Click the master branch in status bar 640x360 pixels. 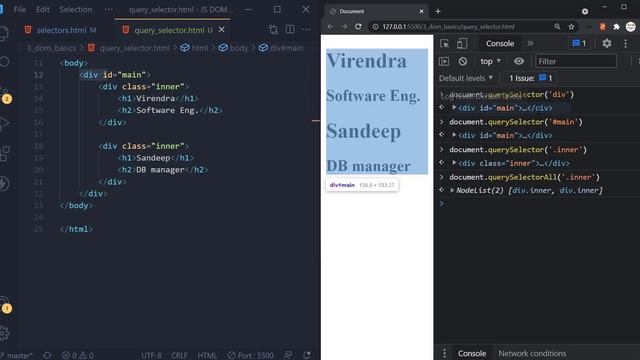[x=17, y=356]
